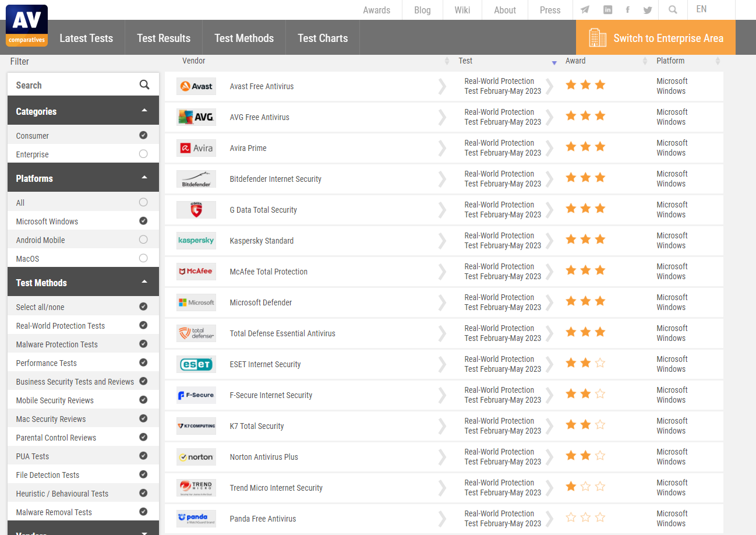Open Microsoft Defender test result
The width and height of the screenshot is (756, 535).
click(x=261, y=302)
